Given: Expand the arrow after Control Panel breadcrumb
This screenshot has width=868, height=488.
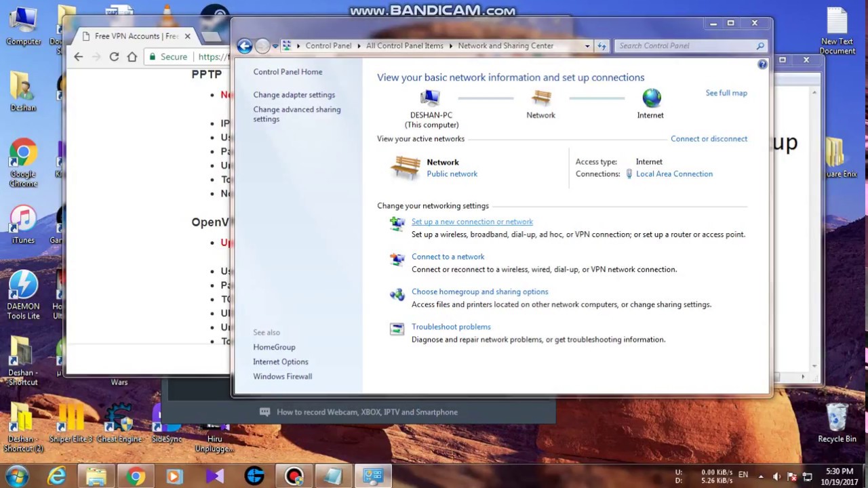Looking at the screenshot, I should pyautogui.click(x=359, y=46).
